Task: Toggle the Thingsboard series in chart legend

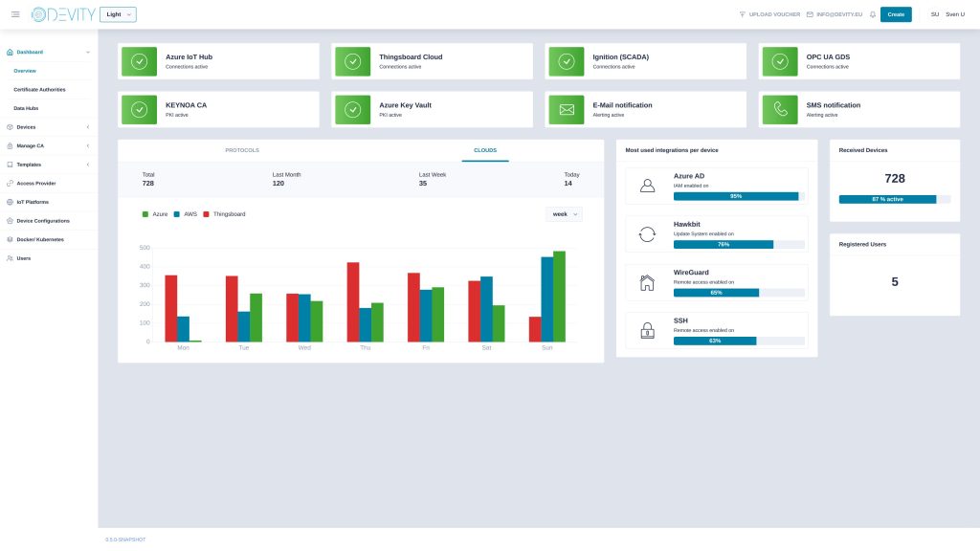Action: click(224, 214)
